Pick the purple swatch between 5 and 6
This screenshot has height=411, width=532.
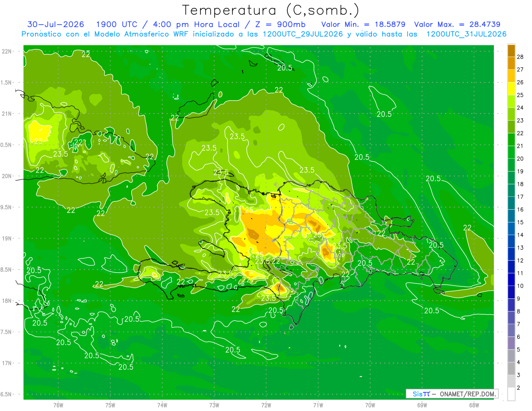pyautogui.click(x=511, y=343)
